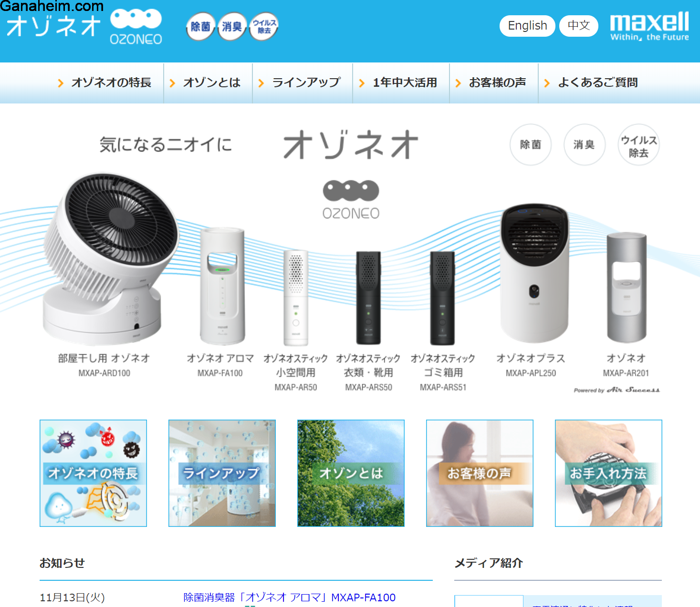This screenshot has height=607, width=700.
Task: Click the blue 消臭 badge in header
Action: coord(232,27)
